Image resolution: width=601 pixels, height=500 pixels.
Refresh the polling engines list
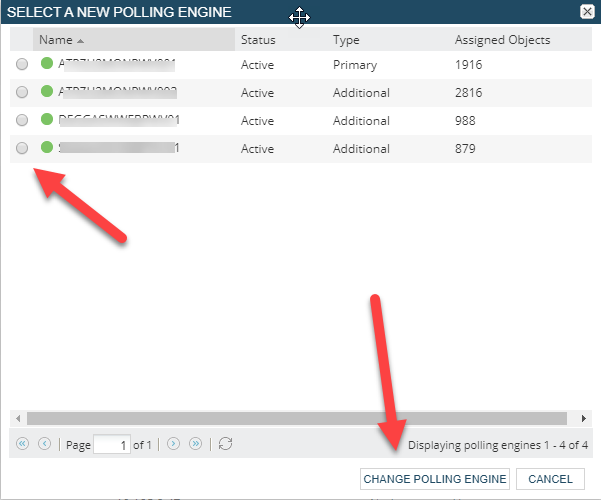(x=225, y=444)
